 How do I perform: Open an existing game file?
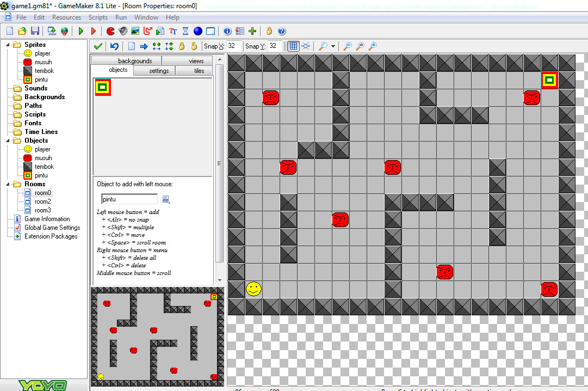[22, 31]
